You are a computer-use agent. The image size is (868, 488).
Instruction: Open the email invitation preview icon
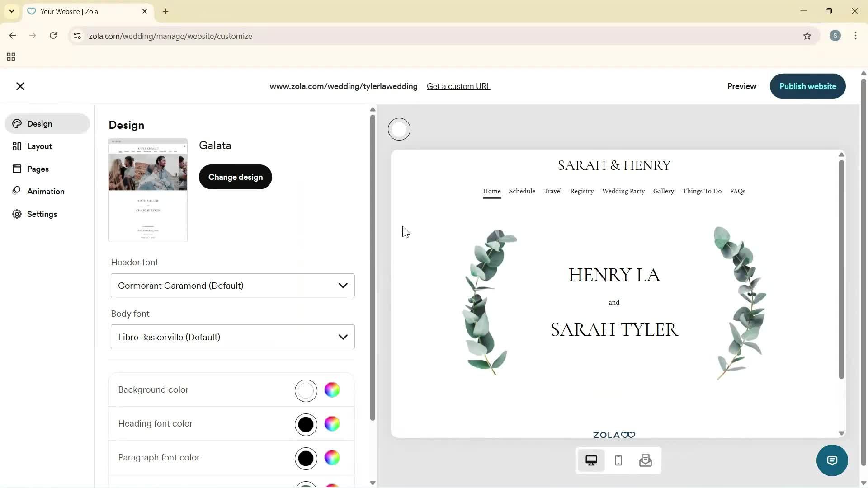tap(646, 460)
